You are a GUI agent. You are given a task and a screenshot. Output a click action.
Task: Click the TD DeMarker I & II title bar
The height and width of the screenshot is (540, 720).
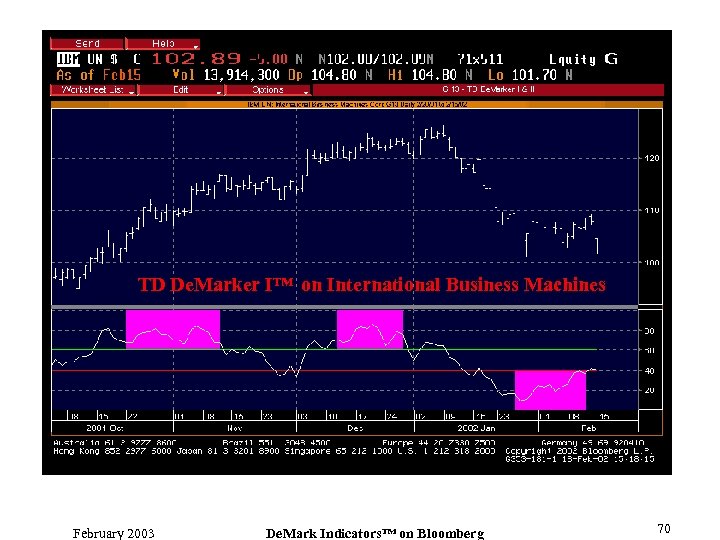[488, 90]
